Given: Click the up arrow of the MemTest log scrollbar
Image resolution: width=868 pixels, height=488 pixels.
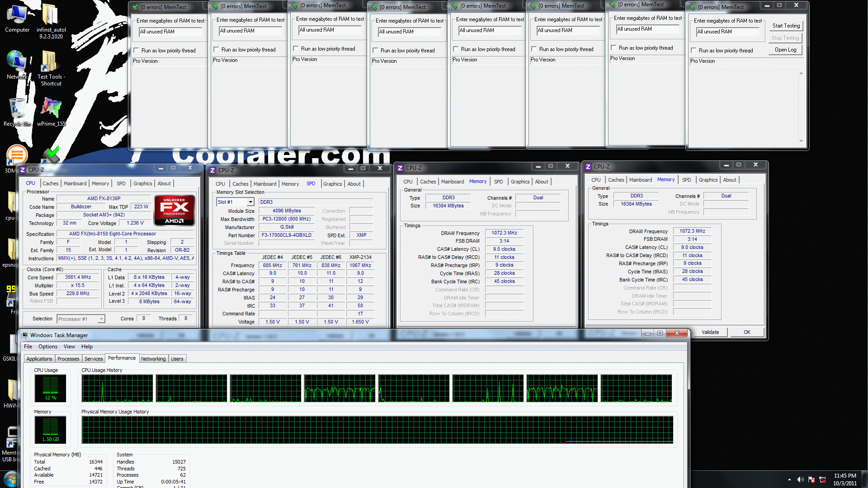Looking at the screenshot, I should click(801, 73).
